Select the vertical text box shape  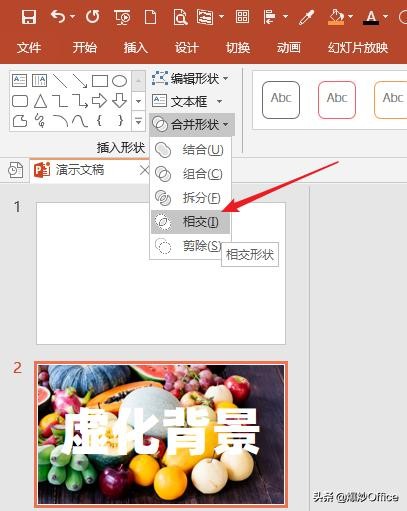39,81
